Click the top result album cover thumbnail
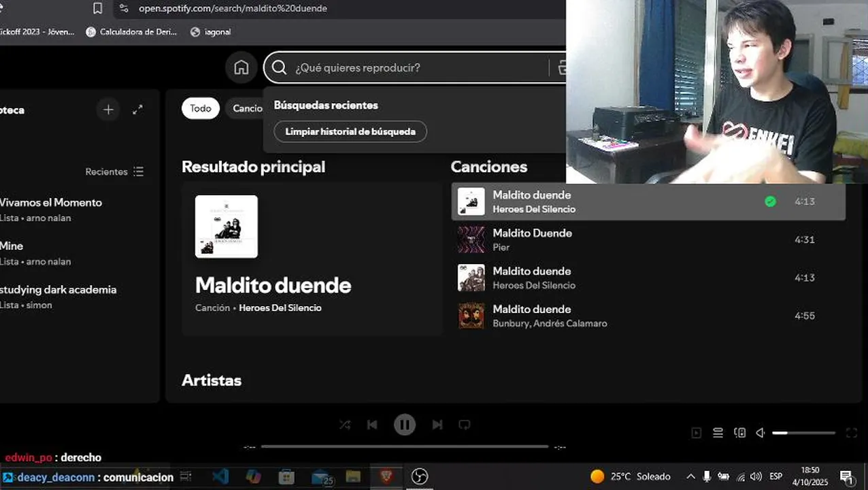This screenshot has height=490, width=868. click(227, 227)
